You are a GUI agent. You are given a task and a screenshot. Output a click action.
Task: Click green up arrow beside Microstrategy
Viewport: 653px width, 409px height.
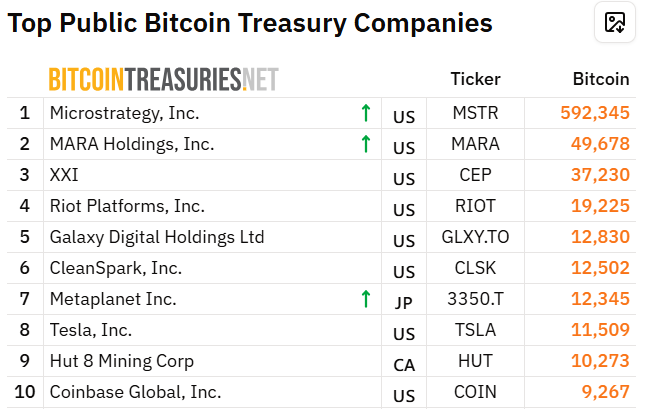point(366,113)
